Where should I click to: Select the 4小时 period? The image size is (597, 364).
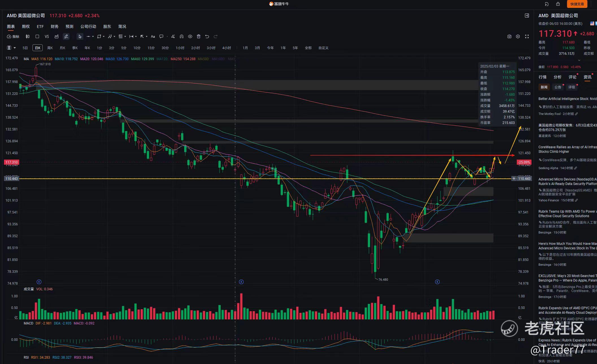pyautogui.click(x=227, y=48)
